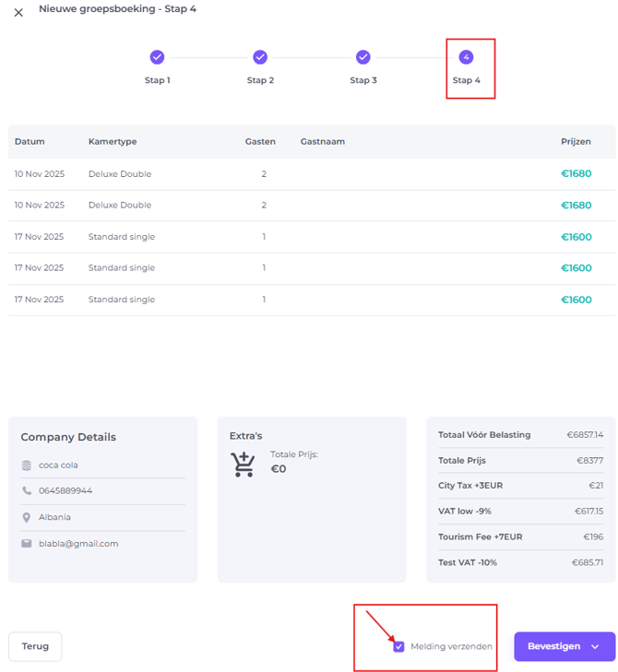Click the blabla@gmail.com email address

[x=78, y=544]
